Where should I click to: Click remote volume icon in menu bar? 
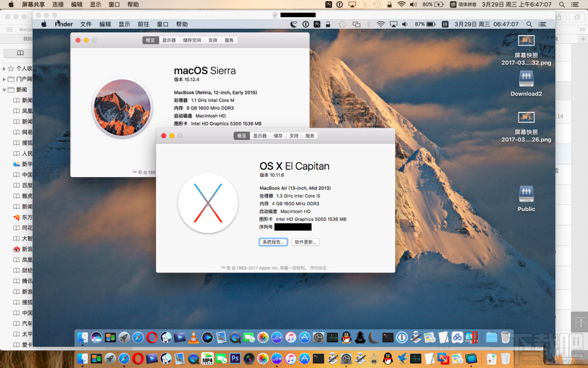point(405,24)
